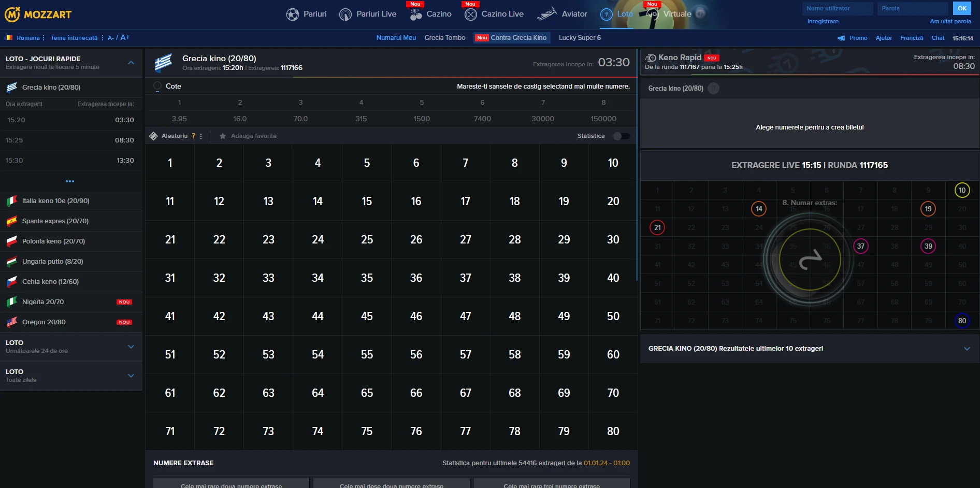980x488 pixels.
Task: Select the Polonia keno flag icon
Action: click(12, 241)
